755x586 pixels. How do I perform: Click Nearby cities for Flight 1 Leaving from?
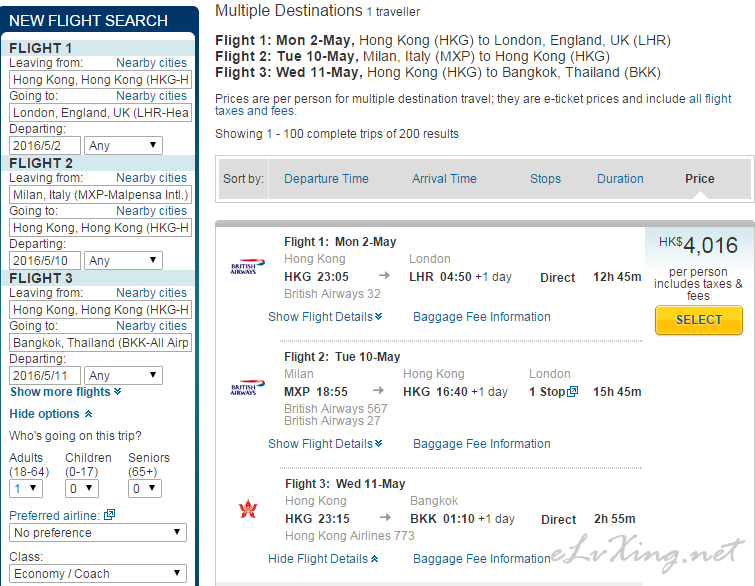(151, 63)
